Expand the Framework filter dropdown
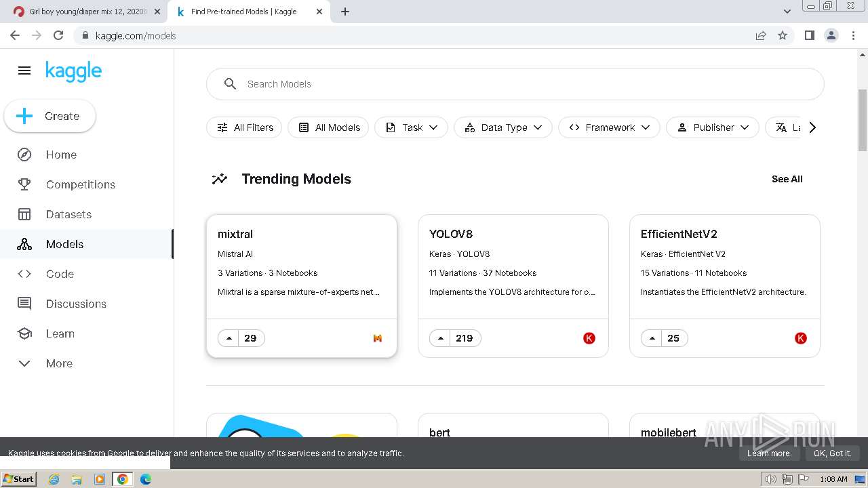868x488 pixels. tap(609, 127)
